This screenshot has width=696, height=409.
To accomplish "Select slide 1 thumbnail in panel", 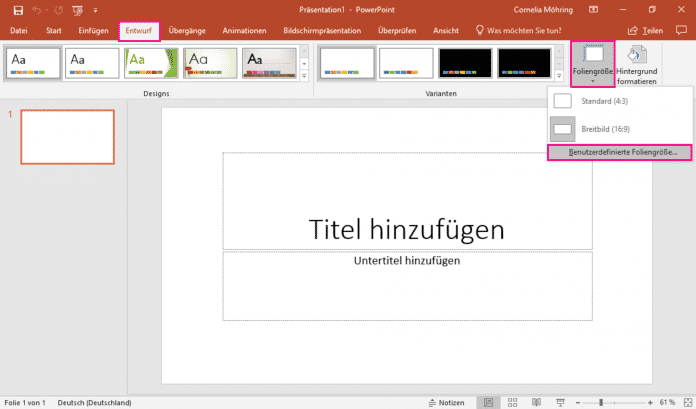I will (x=68, y=137).
